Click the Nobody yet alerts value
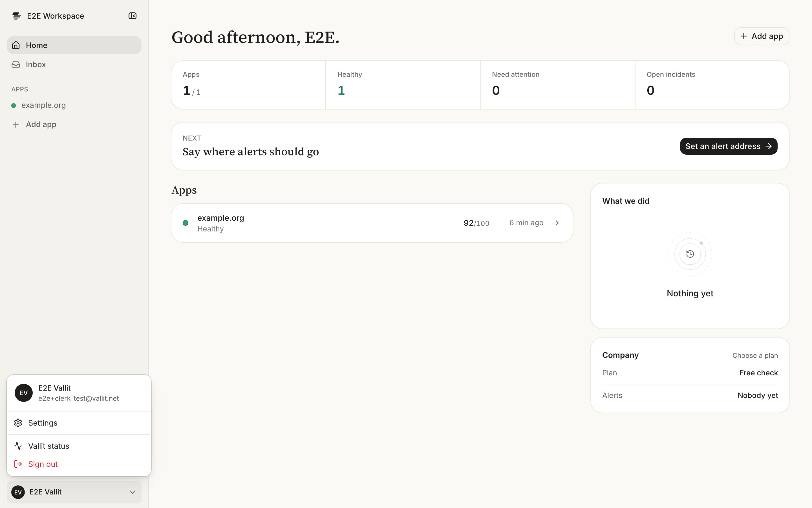Viewport: 812px width, 508px height. click(757, 395)
